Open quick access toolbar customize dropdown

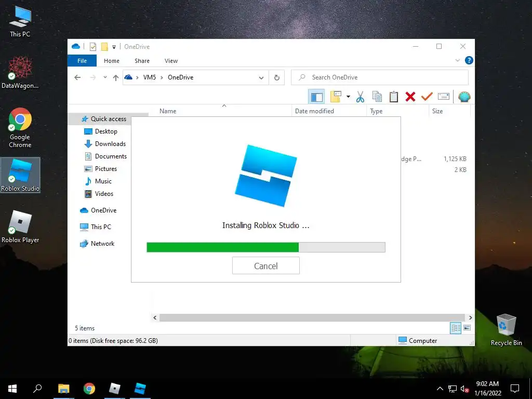114,47
